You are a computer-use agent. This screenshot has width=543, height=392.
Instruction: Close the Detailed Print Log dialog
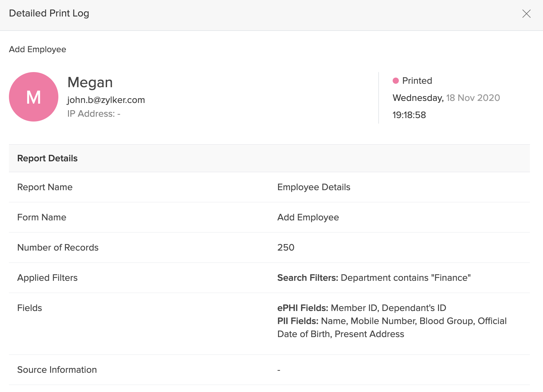526,14
